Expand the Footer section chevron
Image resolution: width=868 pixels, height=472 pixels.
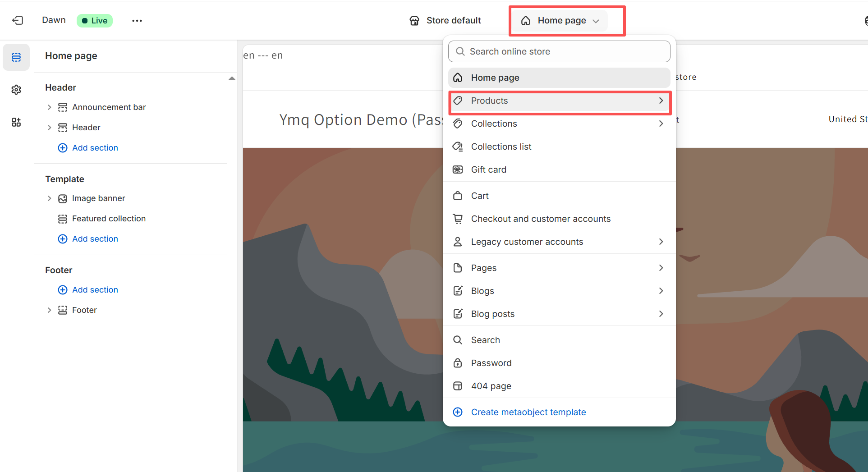point(49,310)
